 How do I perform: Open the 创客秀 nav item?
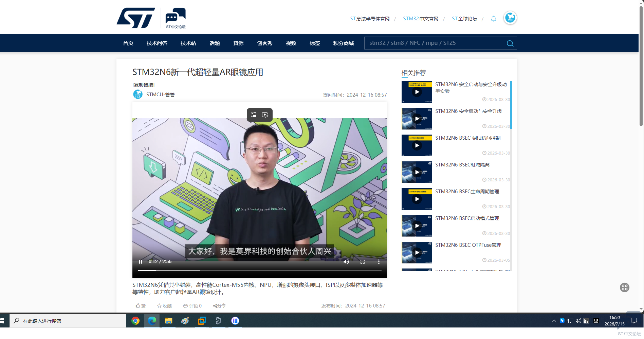[x=265, y=43]
